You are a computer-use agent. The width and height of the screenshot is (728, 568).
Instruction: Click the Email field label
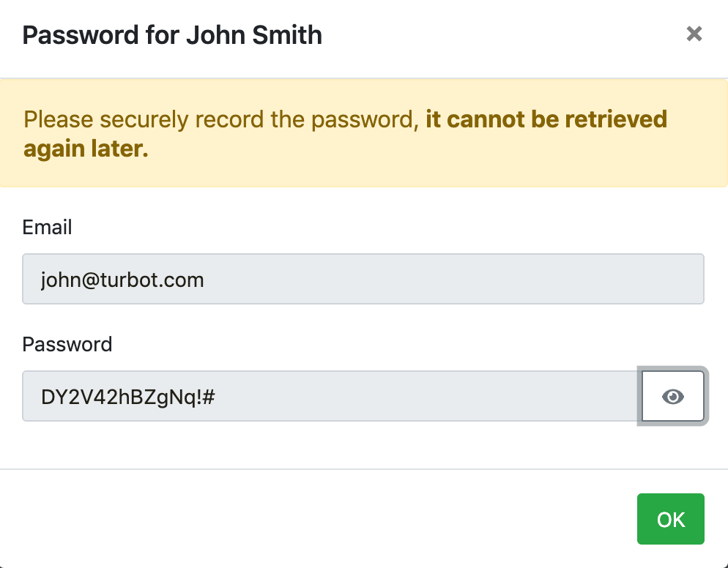coord(47,228)
